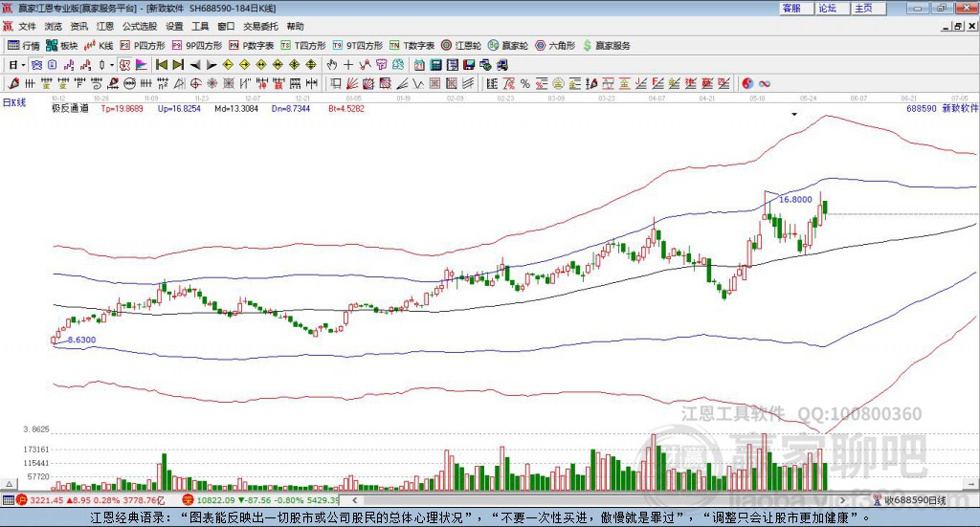This screenshot has width=980, height=527.
Task: Select the gold circle 金 icon
Action: tap(558, 83)
